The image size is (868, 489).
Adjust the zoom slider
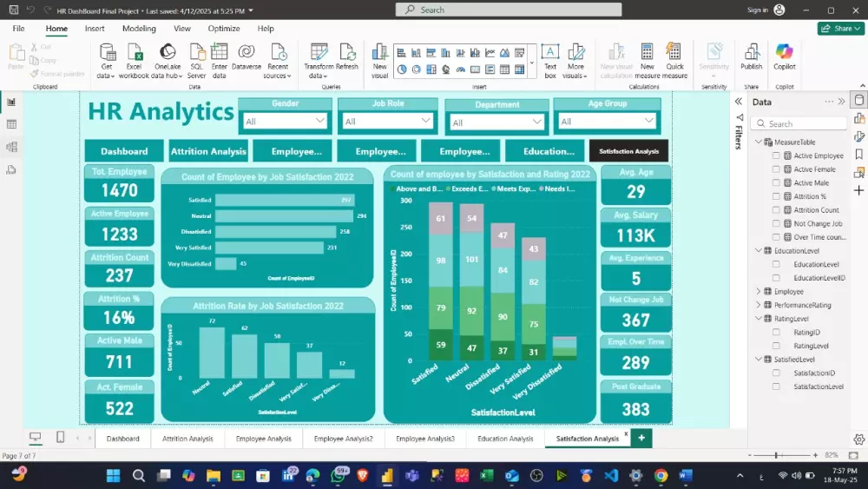click(777, 455)
